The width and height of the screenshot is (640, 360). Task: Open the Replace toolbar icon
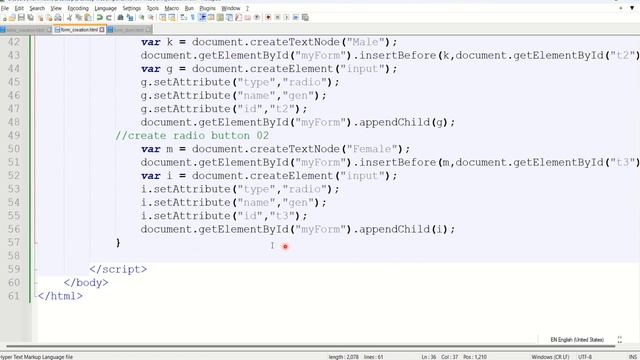pyautogui.click(x=130, y=18)
